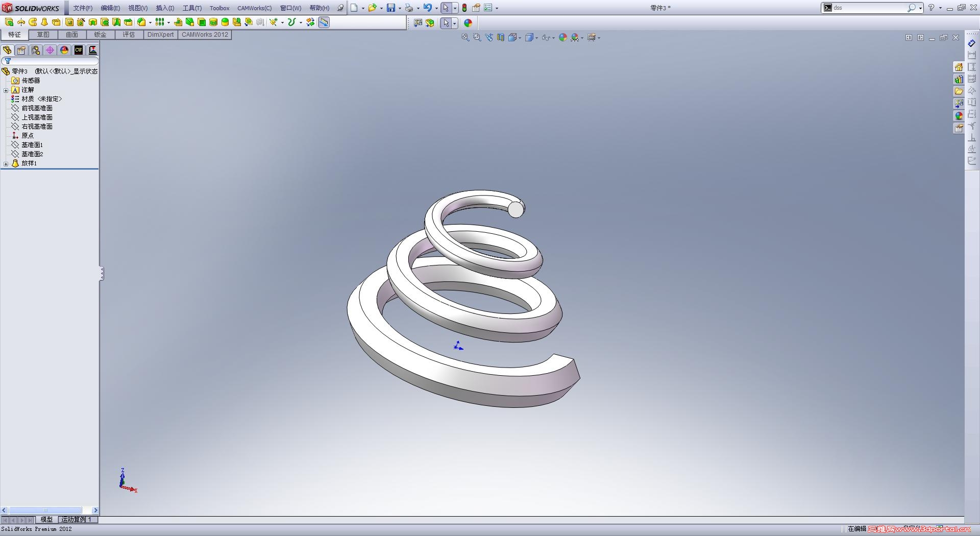
Task: Click the feature tree horizontal scrollbar
Action: tap(50, 510)
